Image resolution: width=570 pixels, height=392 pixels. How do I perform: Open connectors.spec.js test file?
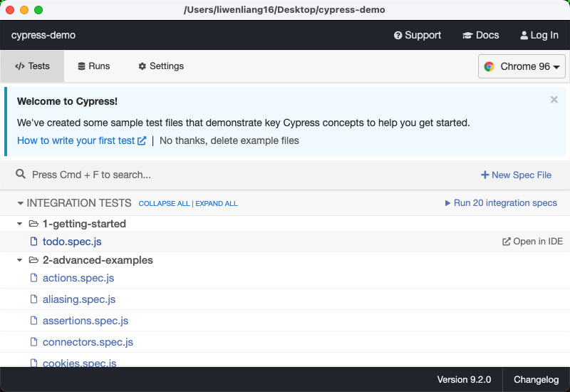tap(88, 342)
